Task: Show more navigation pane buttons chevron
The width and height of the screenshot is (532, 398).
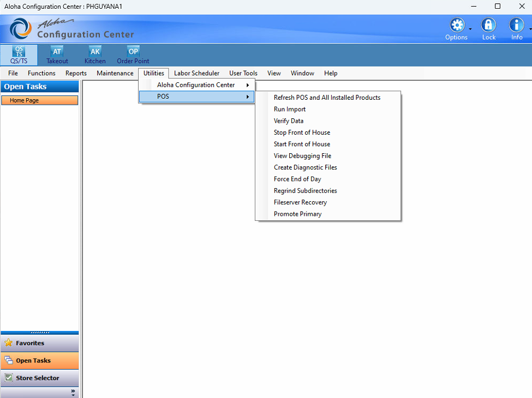Action: [73, 392]
